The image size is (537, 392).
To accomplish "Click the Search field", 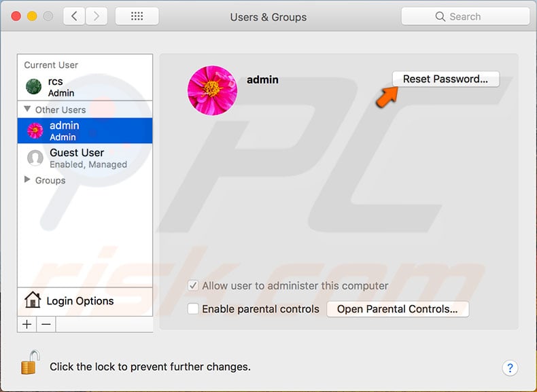I will tap(466, 16).
